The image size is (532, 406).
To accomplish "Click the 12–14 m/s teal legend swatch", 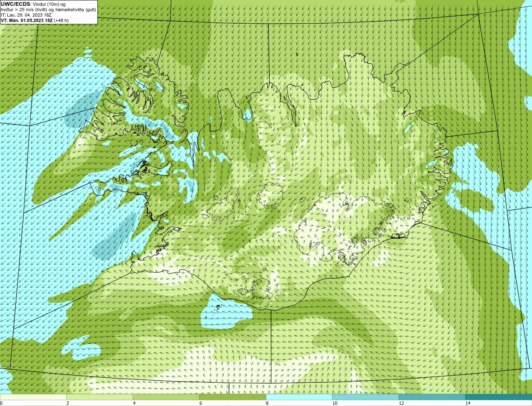I will [x=432, y=397].
